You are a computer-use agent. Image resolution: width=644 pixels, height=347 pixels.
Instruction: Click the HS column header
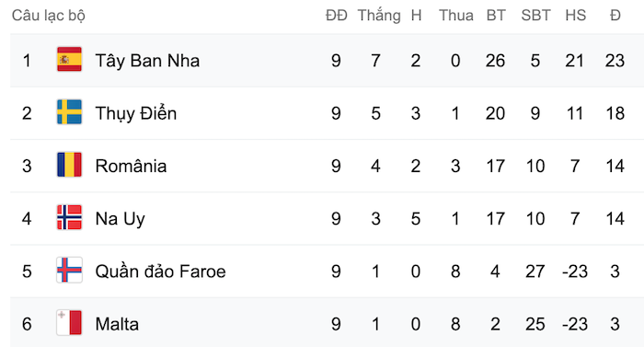pos(575,16)
